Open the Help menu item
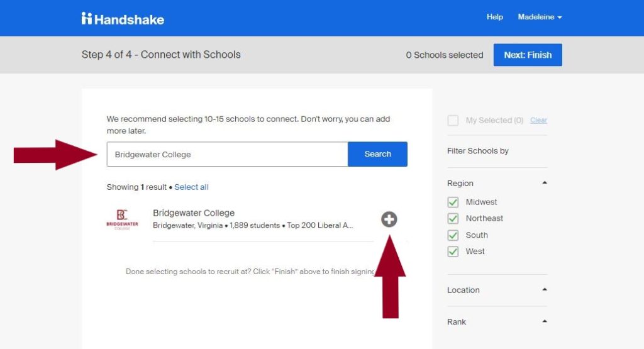This screenshot has height=349, width=644. point(494,17)
